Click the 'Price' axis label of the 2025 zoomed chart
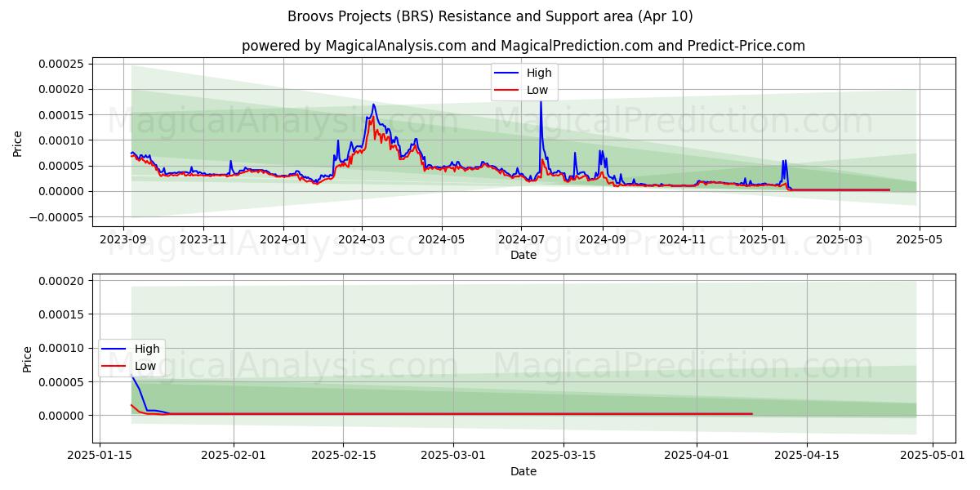Screen dimensions: 980x490 tap(28, 359)
